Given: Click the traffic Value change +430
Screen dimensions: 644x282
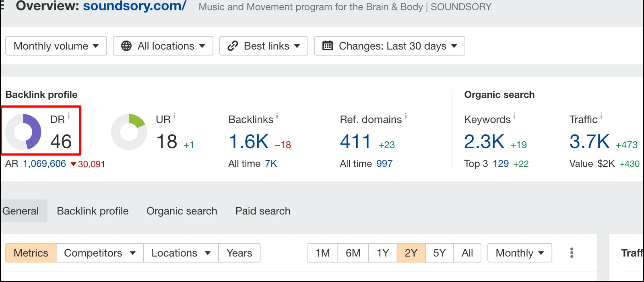Looking at the screenshot, I should pyautogui.click(x=630, y=164).
